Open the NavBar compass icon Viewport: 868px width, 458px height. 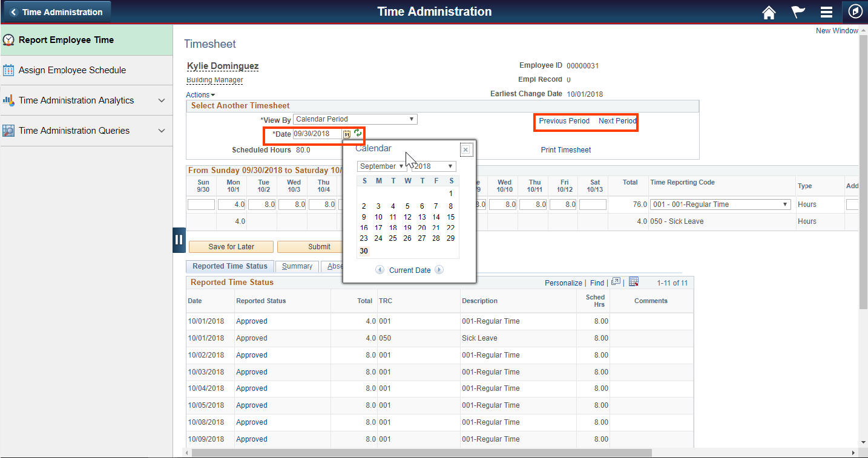coord(855,11)
